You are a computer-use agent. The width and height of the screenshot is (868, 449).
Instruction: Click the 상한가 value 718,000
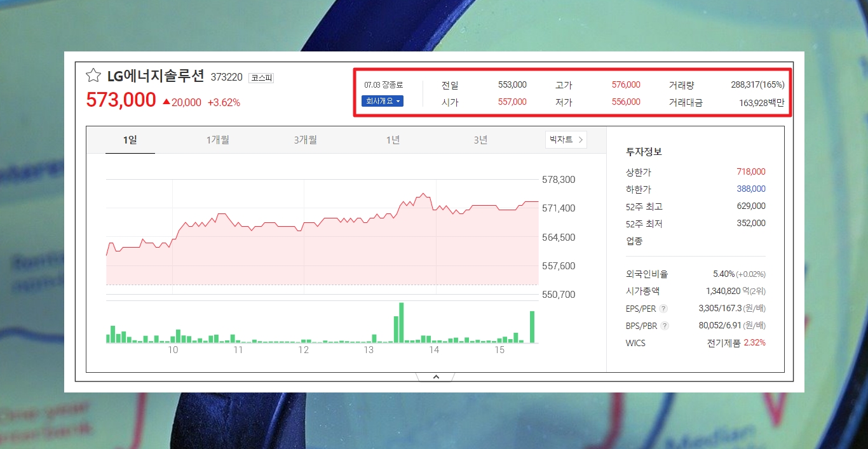(x=751, y=171)
